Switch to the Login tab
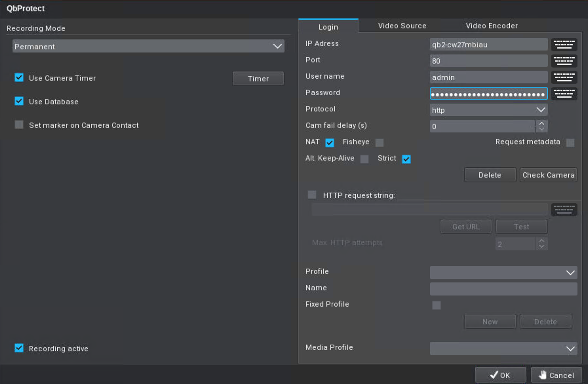The width and height of the screenshot is (588, 384). tap(328, 27)
